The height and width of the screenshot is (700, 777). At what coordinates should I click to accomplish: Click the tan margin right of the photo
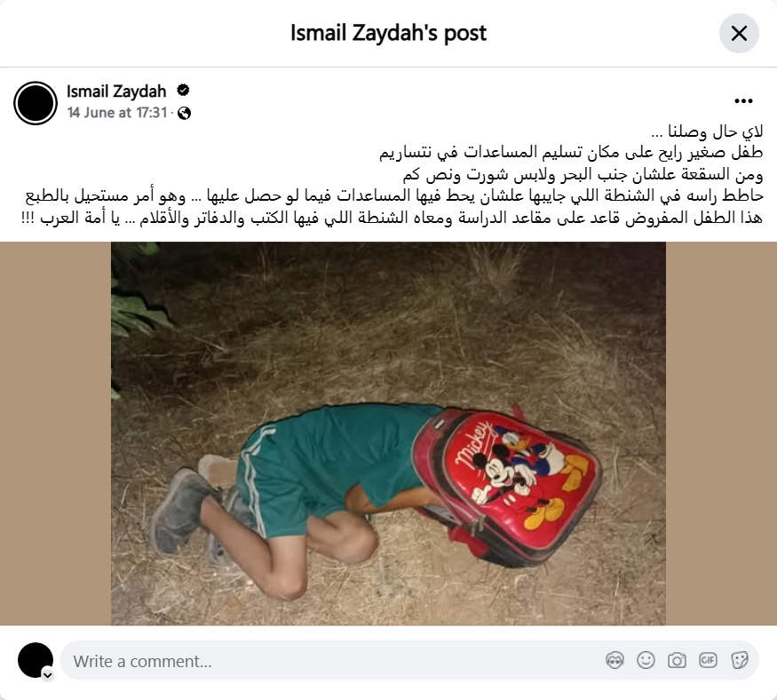coord(721,434)
